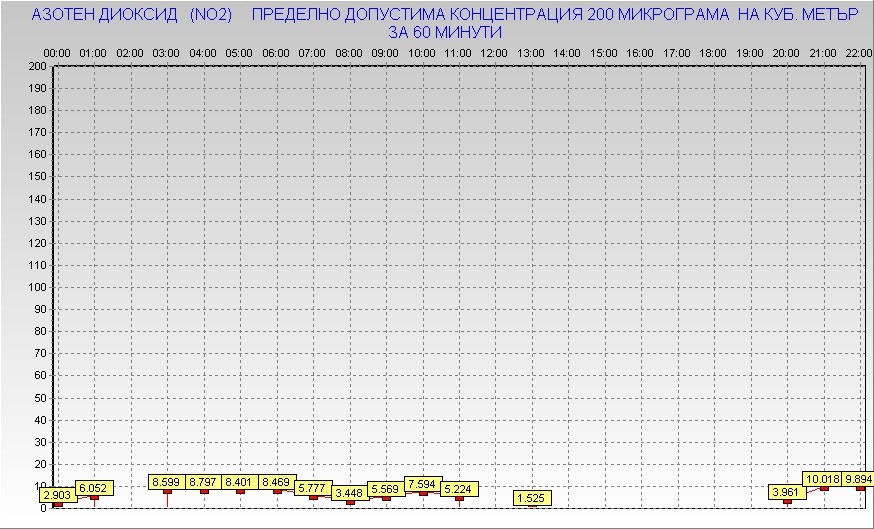Select the 6.052 value label
Viewport: 874px width, 529px height.
[94, 487]
